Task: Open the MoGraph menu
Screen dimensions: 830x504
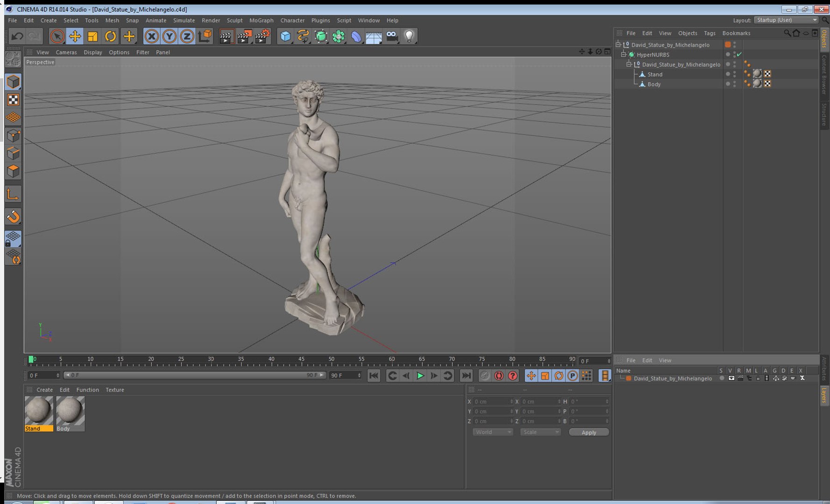Action: pos(261,21)
